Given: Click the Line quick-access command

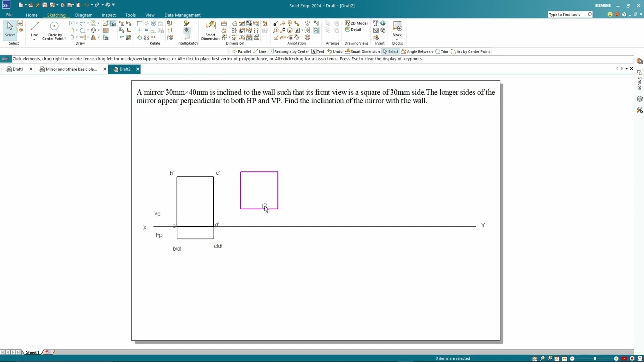Looking at the screenshot, I should pyautogui.click(x=260, y=51).
